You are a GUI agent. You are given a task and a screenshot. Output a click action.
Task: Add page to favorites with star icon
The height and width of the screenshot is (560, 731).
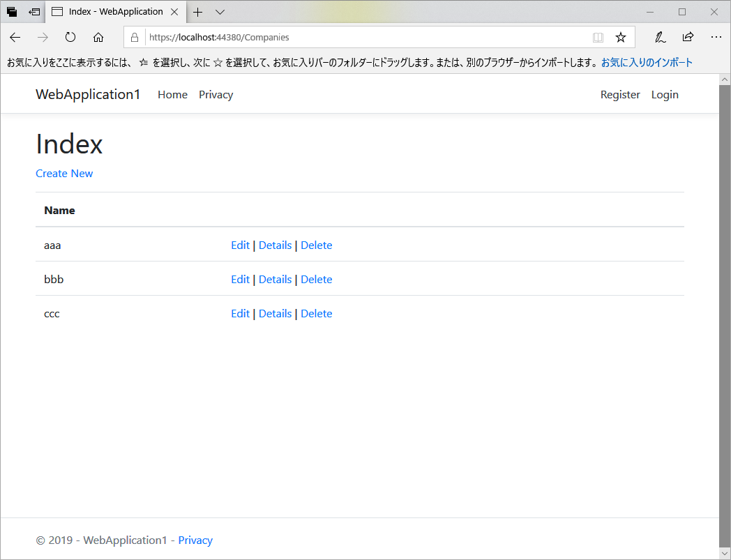point(621,37)
